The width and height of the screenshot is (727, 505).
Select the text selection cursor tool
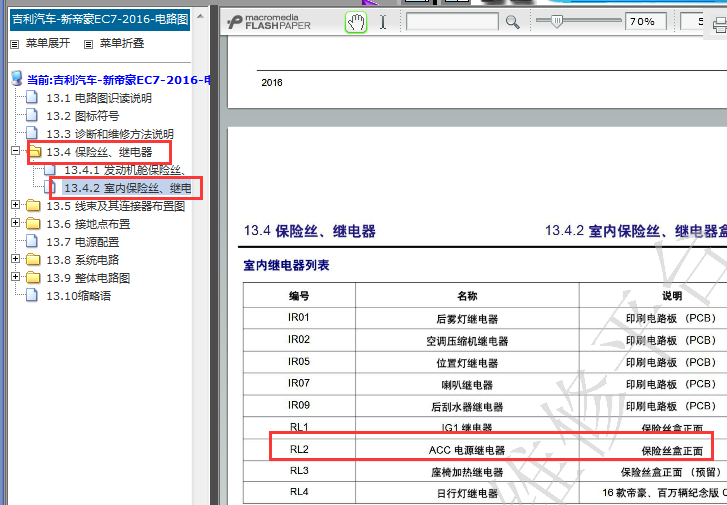click(383, 22)
